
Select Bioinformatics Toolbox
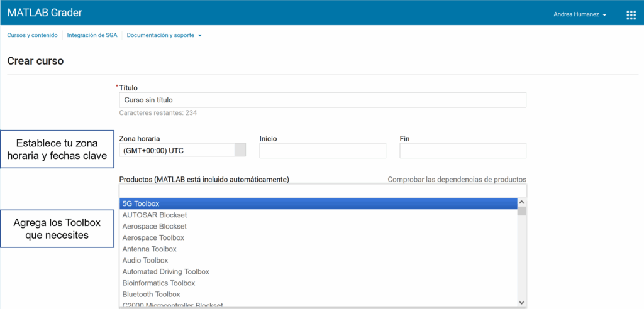click(x=318, y=283)
